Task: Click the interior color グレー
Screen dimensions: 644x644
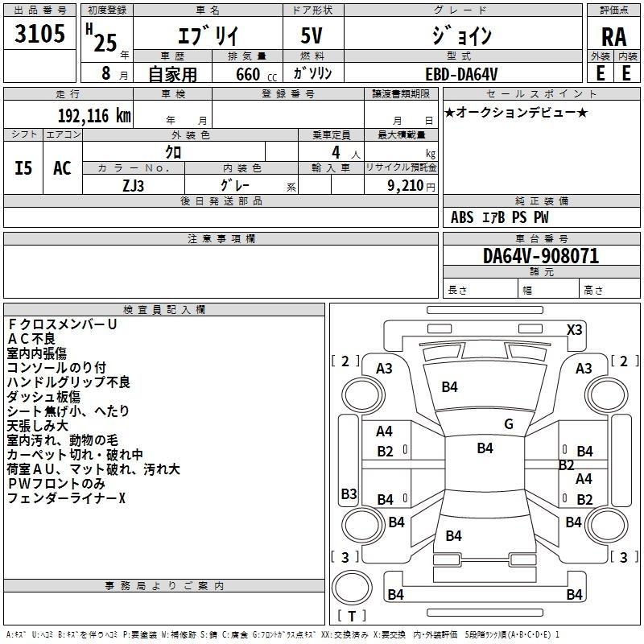Action: click(235, 185)
